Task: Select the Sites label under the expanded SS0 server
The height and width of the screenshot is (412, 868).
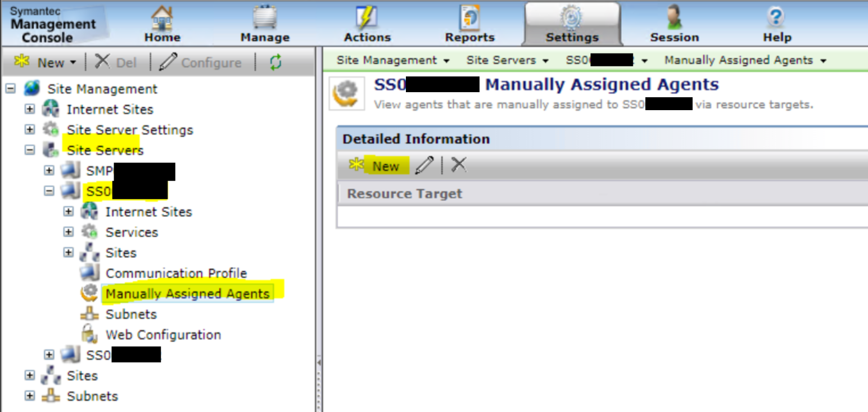Action: click(121, 253)
